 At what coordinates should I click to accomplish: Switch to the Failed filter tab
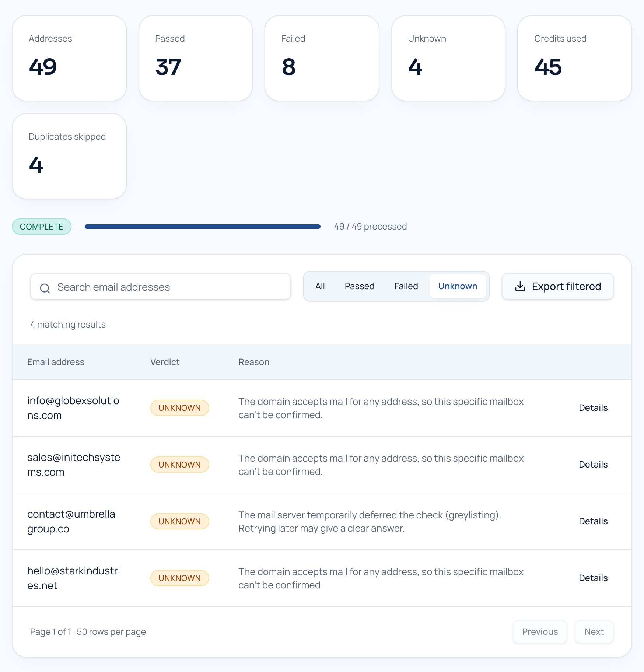click(x=406, y=286)
